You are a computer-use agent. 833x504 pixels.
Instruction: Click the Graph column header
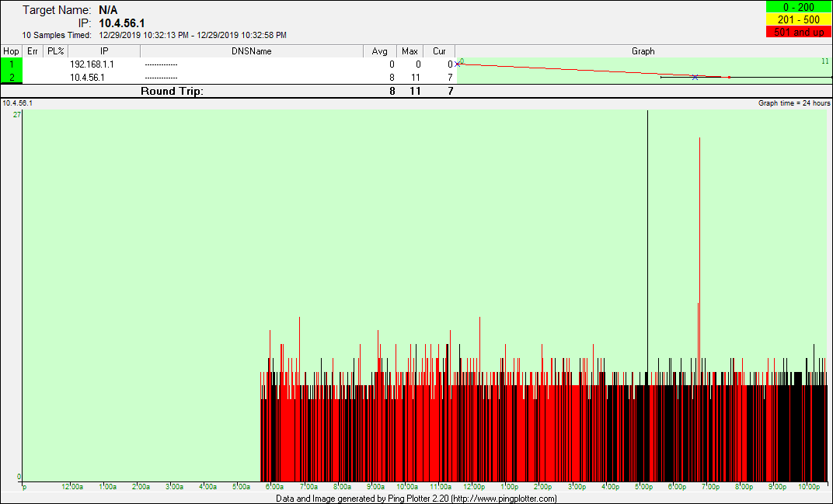click(643, 51)
